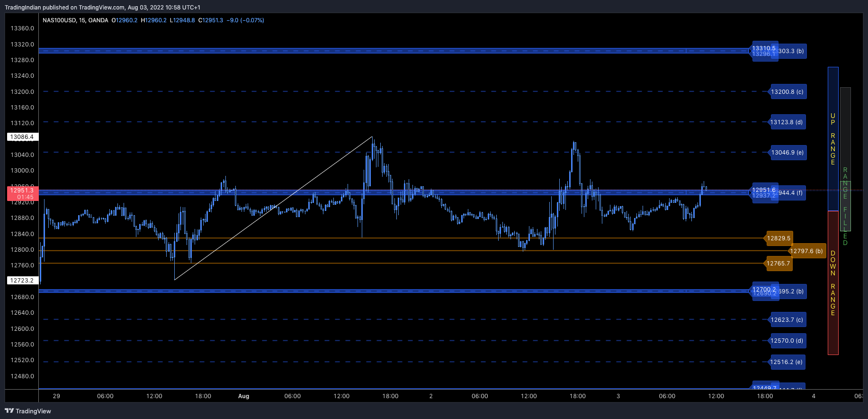The width and height of the screenshot is (868, 419).
Task: Select the high value H12960.2
Action: coord(154,20)
